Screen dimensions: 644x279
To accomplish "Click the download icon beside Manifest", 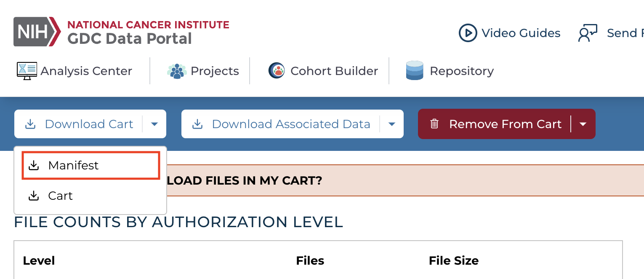I will point(34,166).
